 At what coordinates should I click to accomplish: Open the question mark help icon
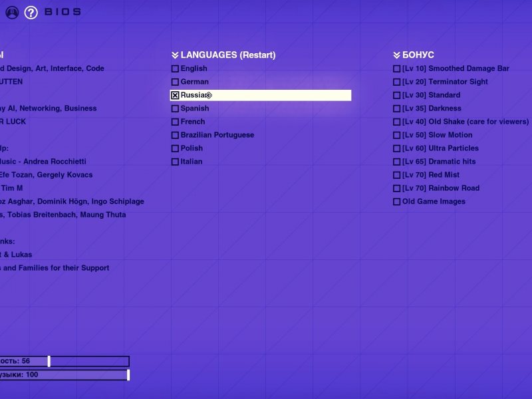click(x=31, y=12)
